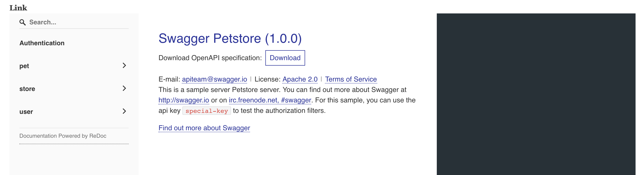Click the Swagger Petstore (1.0.0) heading
This screenshot has height=175, width=644.
[x=230, y=39]
